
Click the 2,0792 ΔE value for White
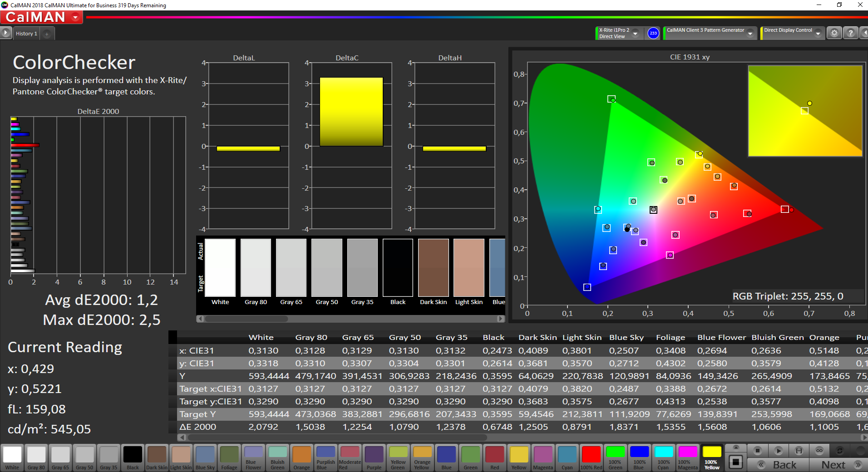[x=264, y=427]
